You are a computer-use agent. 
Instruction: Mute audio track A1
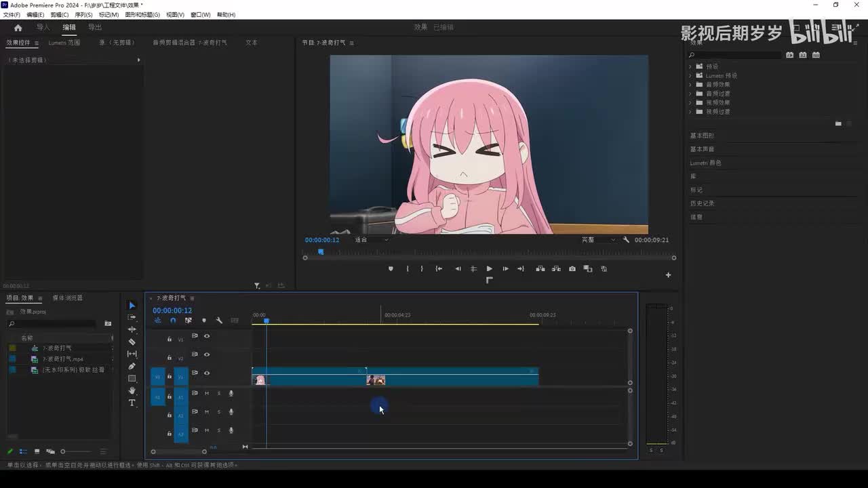point(207,393)
